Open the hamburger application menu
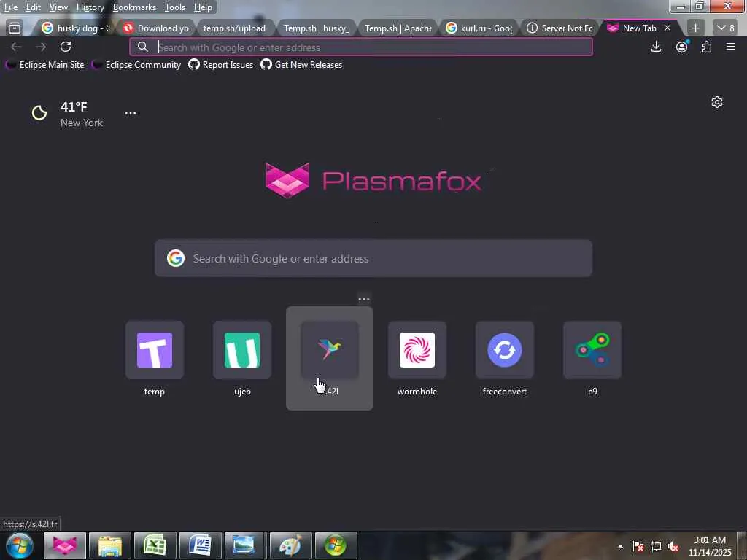The width and height of the screenshot is (747, 560). pos(731,47)
